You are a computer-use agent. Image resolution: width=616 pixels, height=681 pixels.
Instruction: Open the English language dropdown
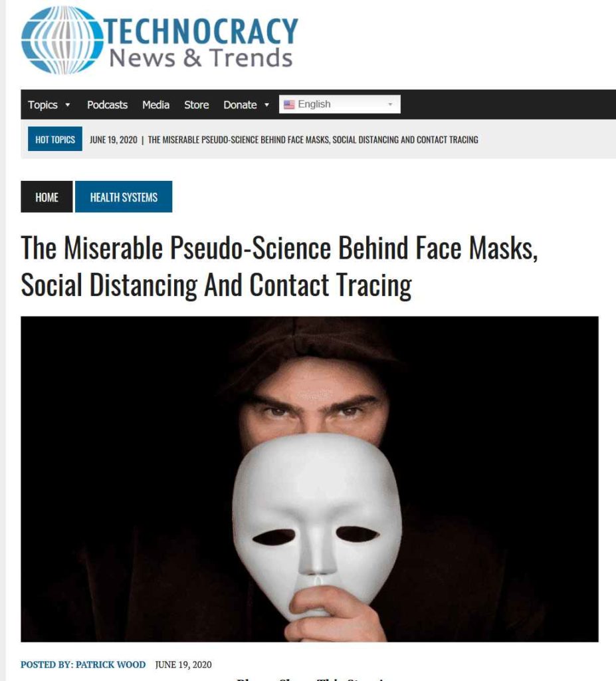coord(340,104)
